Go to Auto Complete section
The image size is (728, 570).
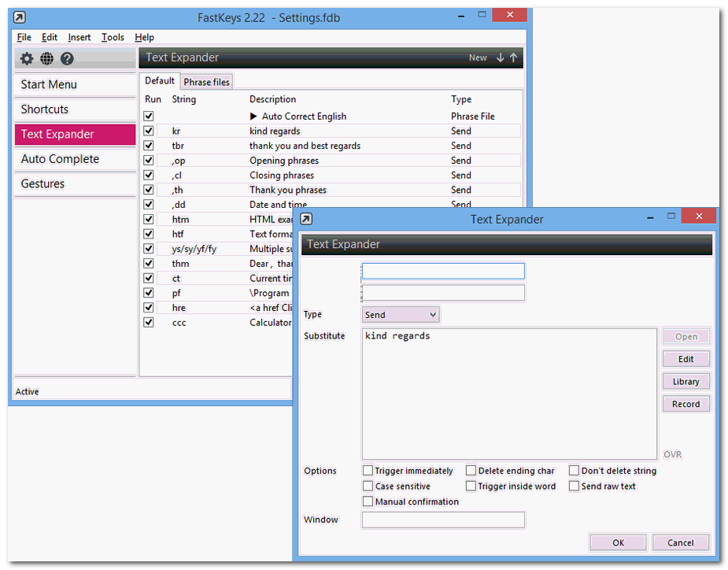coord(76,159)
